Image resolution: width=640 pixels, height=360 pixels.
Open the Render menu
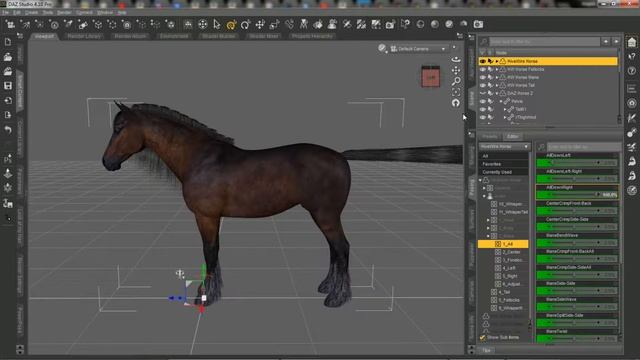[64, 13]
